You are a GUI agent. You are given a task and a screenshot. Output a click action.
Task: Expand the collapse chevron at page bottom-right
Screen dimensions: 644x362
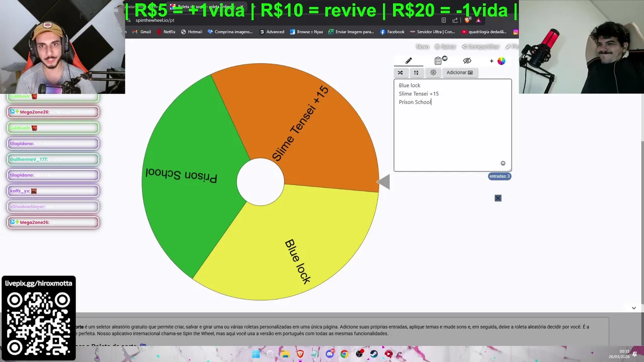coord(634,308)
